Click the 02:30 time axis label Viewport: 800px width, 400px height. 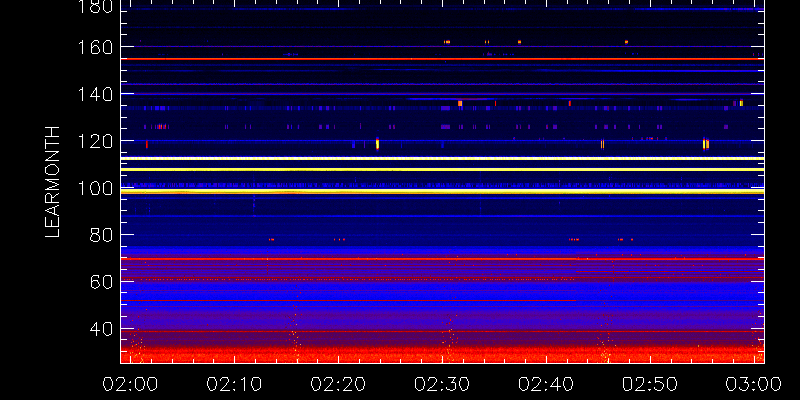pyautogui.click(x=442, y=384)
